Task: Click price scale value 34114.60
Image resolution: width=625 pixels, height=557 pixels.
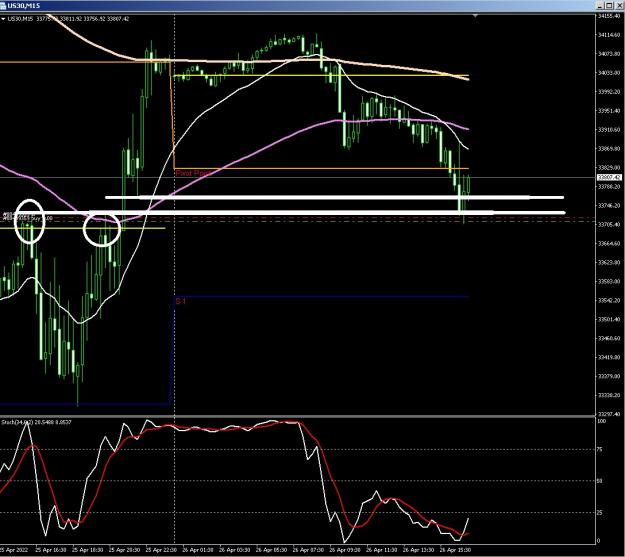Action: [609, 35]
